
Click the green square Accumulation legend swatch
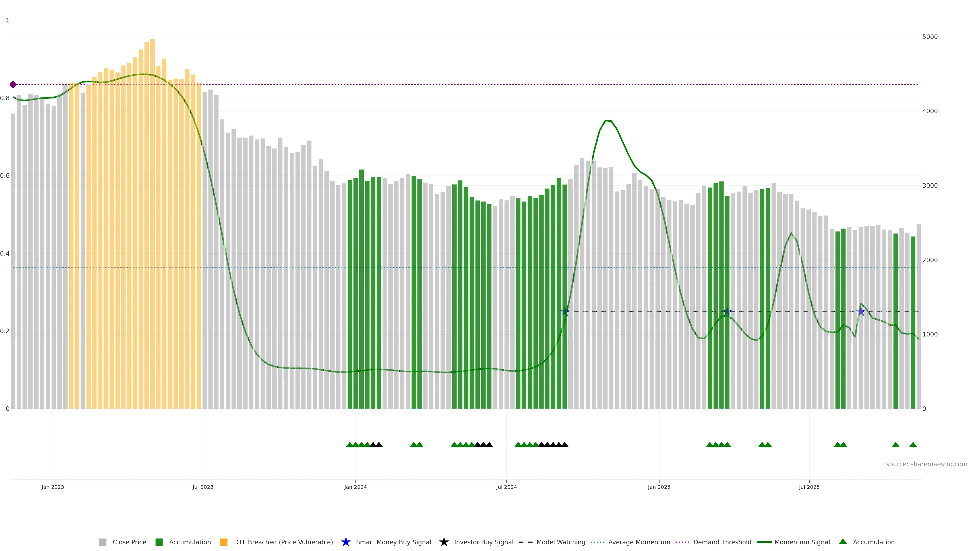tap(159, 542)
